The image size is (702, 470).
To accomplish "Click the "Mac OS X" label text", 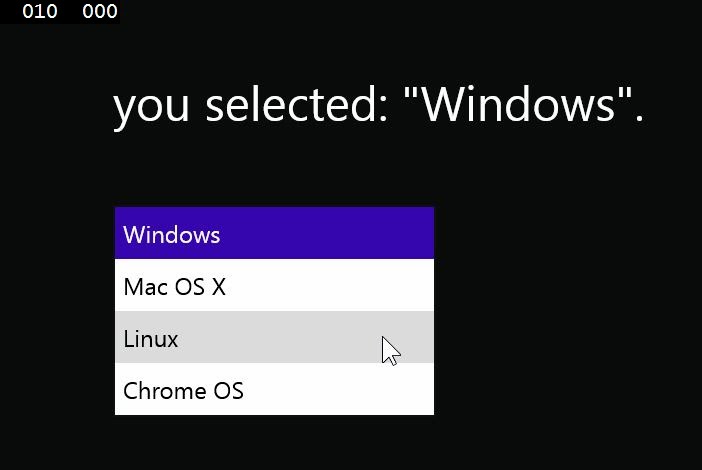I will (175, 287).
